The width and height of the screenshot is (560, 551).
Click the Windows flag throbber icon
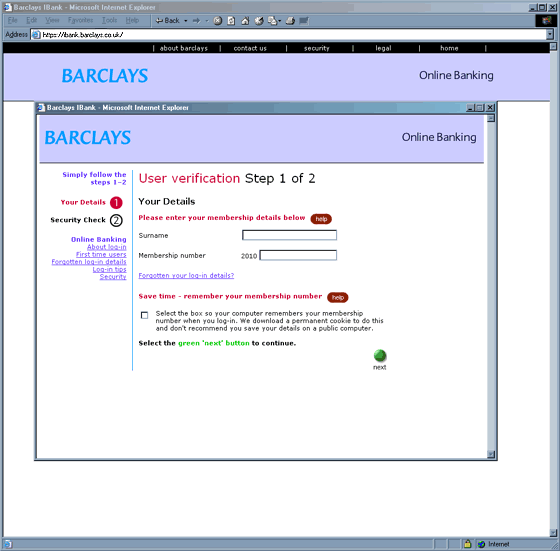pos(546,21)
